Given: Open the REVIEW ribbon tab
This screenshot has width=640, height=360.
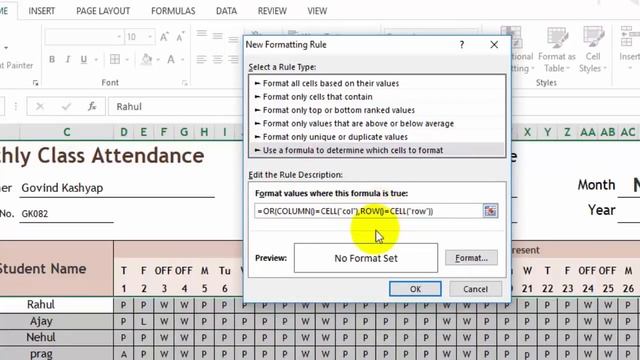Looking at the screenshot, I should pyautogui.click(x=272, y=11).
